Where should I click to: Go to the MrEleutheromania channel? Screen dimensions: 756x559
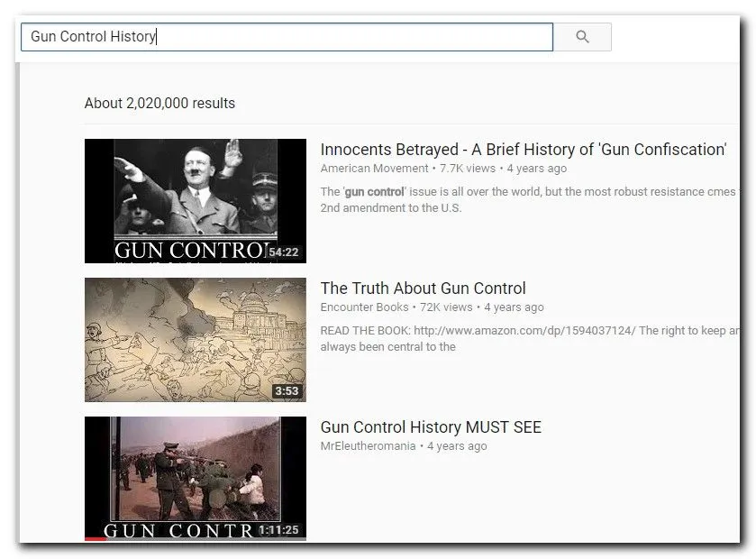pos(369,445)
